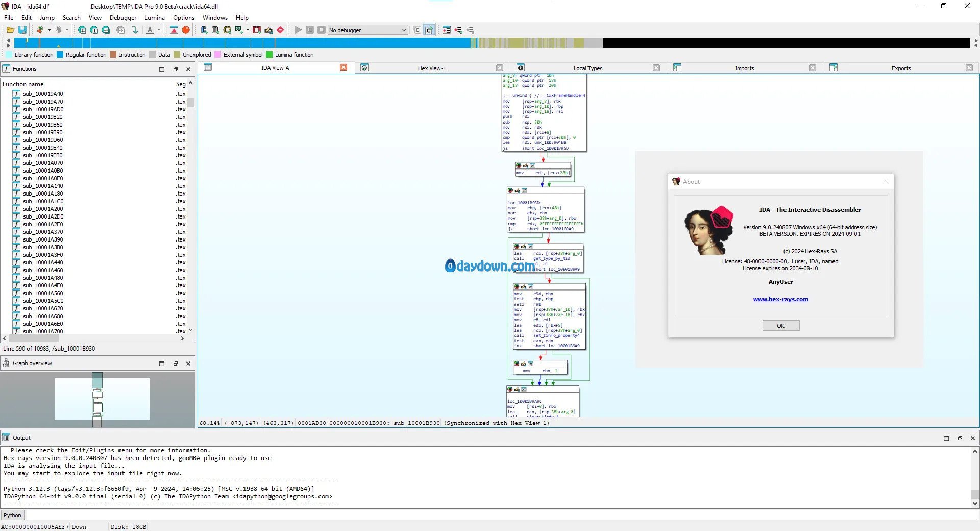Click the Functions list scroll-up arrow
This screenshot has height=531, width=980.
(x=190, y=83)
